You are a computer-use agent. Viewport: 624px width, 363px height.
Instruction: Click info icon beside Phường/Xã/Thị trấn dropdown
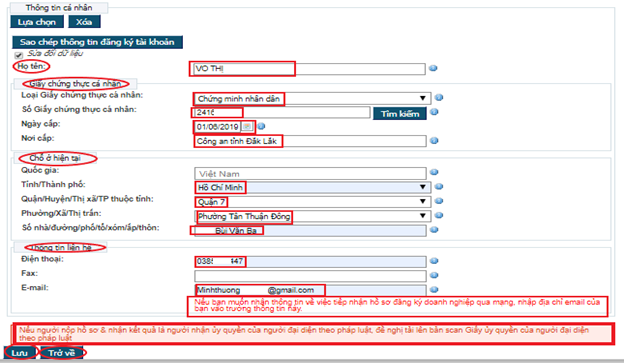tap(439, 215)
